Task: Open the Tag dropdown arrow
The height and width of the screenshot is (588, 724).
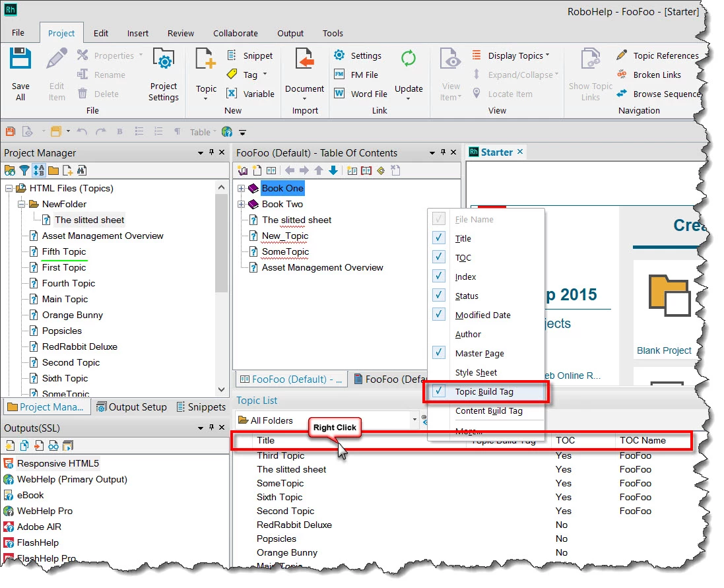Action: point(265,74)
